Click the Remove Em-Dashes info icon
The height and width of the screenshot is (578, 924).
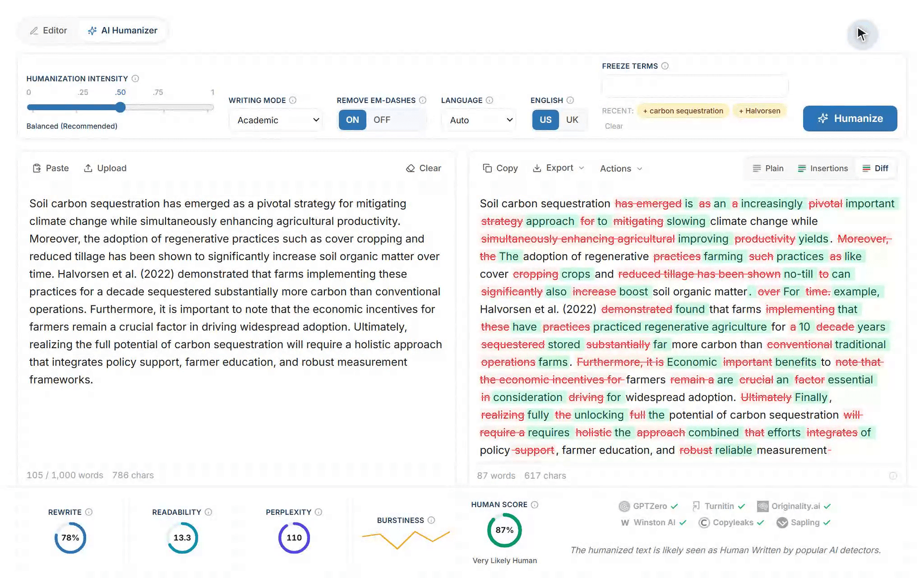click(x=423, y=100)
